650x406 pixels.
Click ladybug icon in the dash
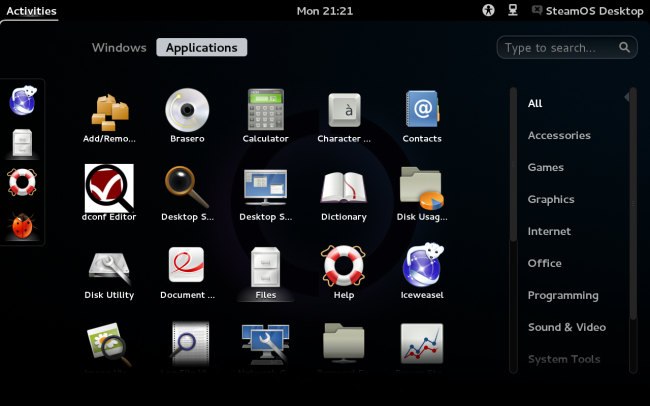[x=22, y=225]
